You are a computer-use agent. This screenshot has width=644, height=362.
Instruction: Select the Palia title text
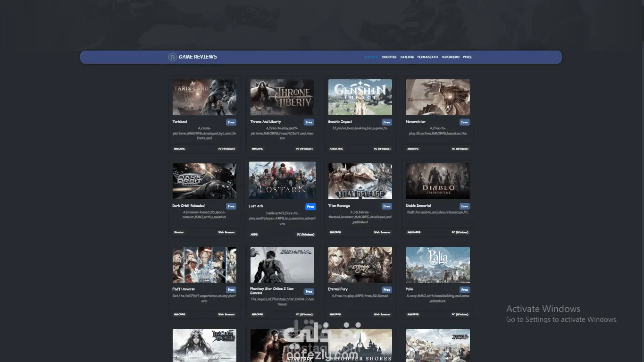(x=410, y=289)
